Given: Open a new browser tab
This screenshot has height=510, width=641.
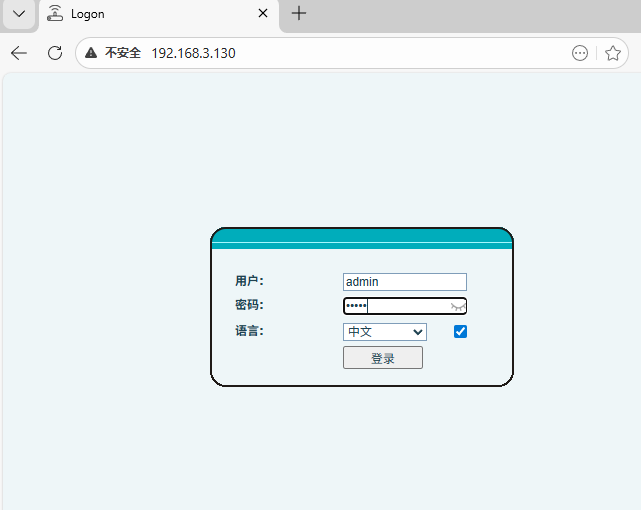Looking at the screenshot, I should pos(298,14).
